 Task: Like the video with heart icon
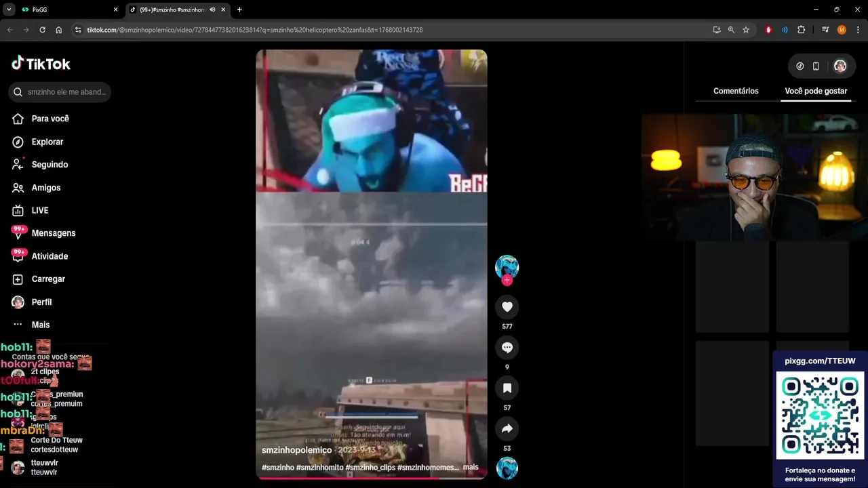click(507, 307)
